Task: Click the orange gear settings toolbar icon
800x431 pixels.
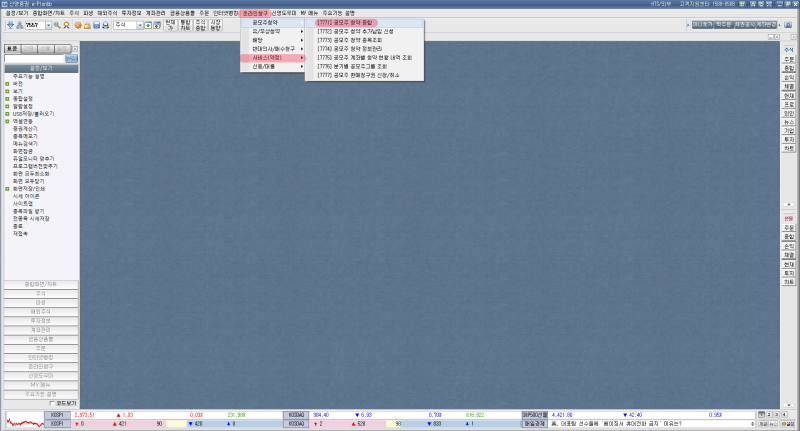Action: 78,25
